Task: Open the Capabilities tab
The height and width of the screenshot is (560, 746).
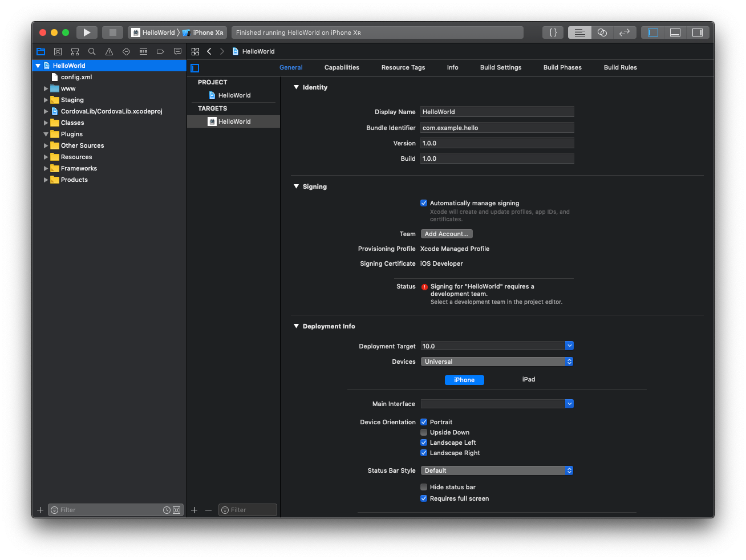Action: pos(342,67)
